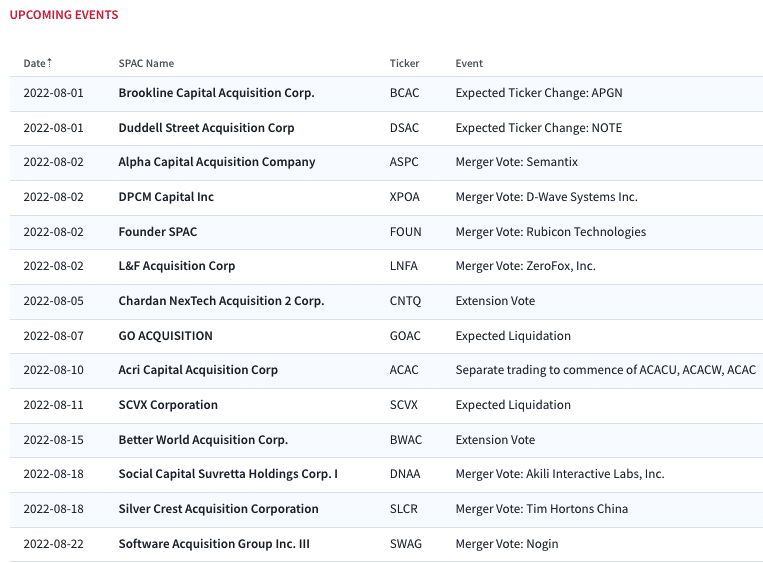This screenshot has width=763, height=563.
Task: Open L&F Acquisition Corp entry
Action: 177,266
